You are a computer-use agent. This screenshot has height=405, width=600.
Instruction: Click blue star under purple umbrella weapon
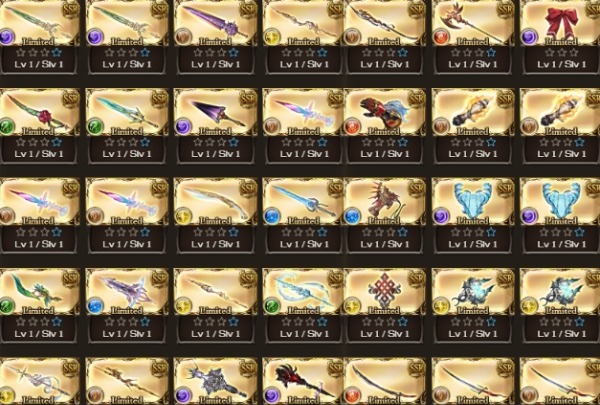(233, 142)
